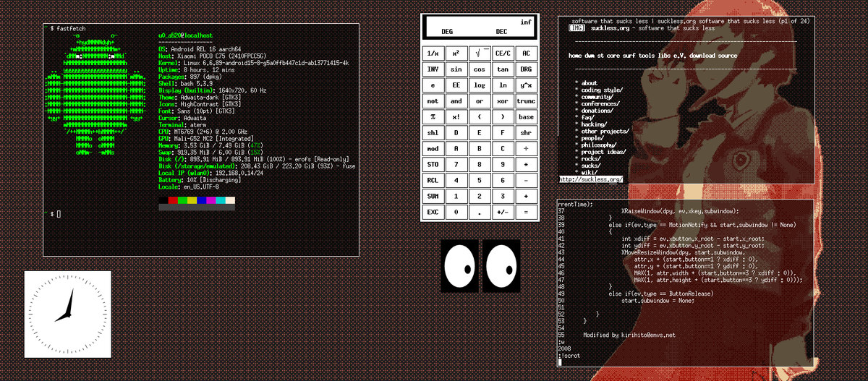Click the right eye of xeyes
868x381 pixels.
point(501,266)
